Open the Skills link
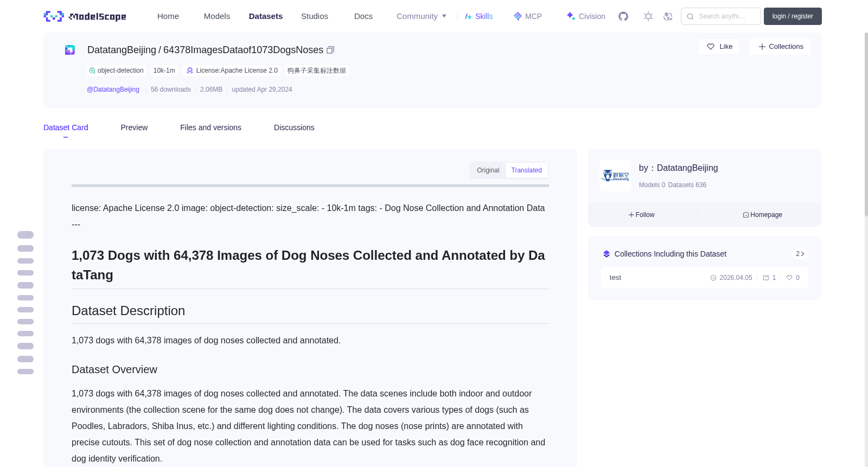This screenshot has height=467, width=868. tap(478, 16)
